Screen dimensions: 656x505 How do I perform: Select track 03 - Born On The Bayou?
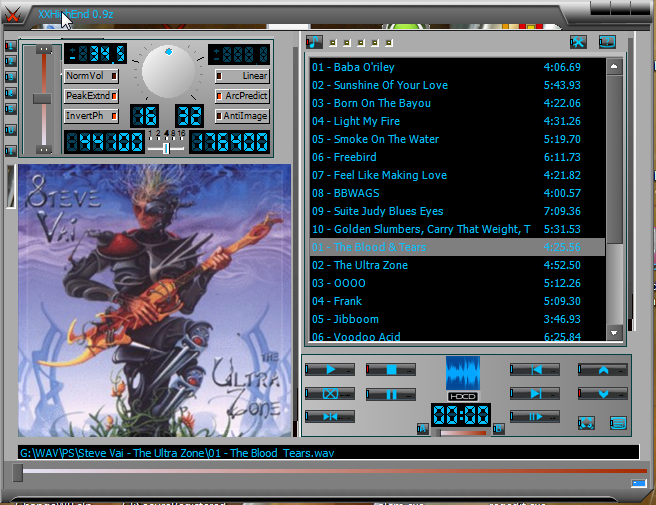(x=457, y=103)
